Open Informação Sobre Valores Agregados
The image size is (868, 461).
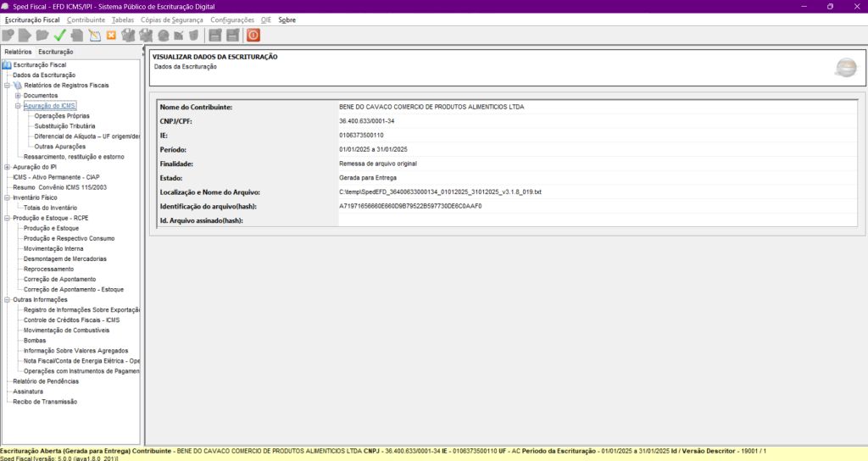tap(75, 351)
